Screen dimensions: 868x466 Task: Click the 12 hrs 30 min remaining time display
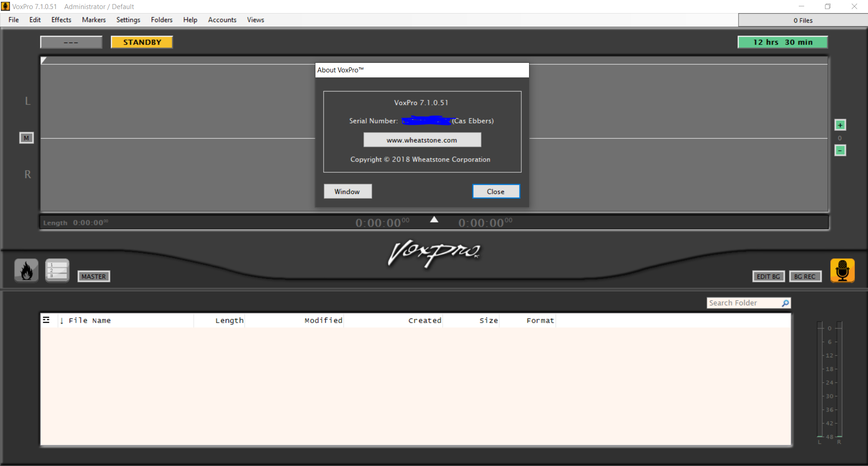pos(782,42)
